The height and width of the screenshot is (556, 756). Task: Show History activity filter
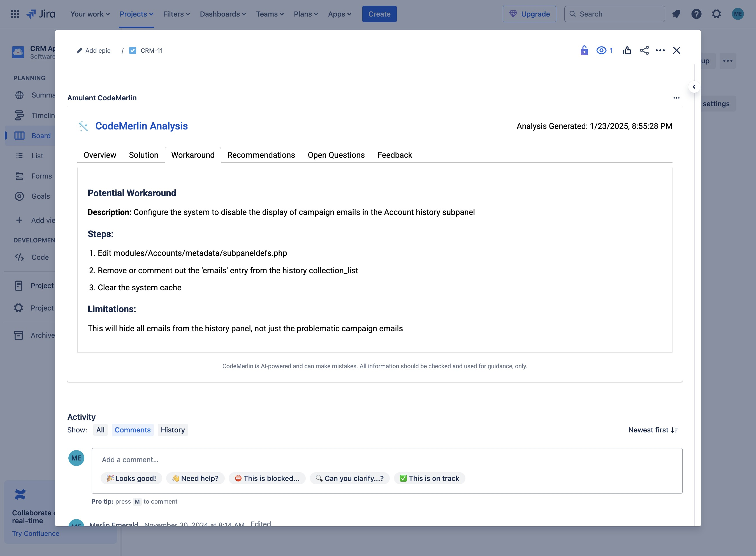point(173,430)
